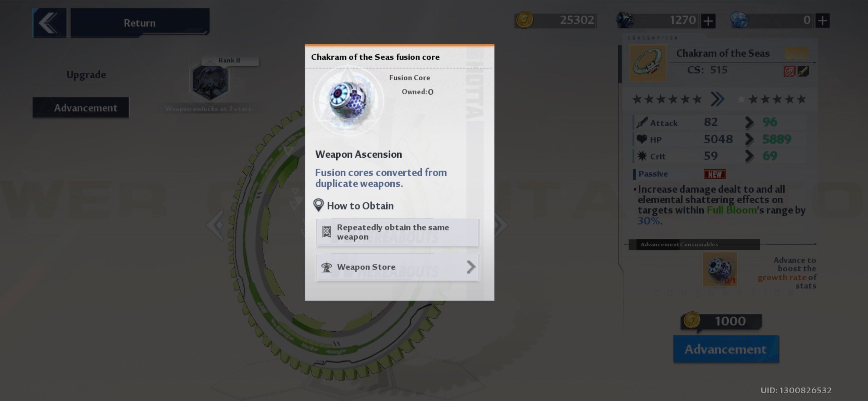Click the Crit burst icon
The image size is (868, 401).
coord(642,156)
